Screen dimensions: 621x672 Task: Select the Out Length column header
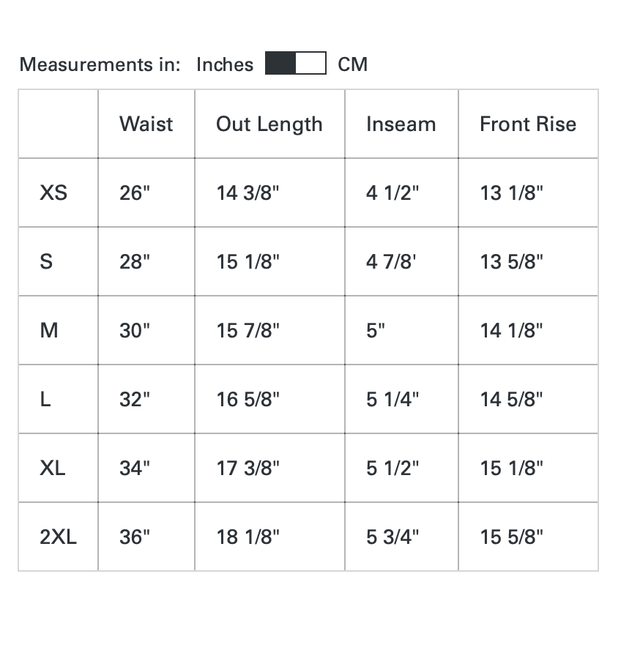click(269, 124)
